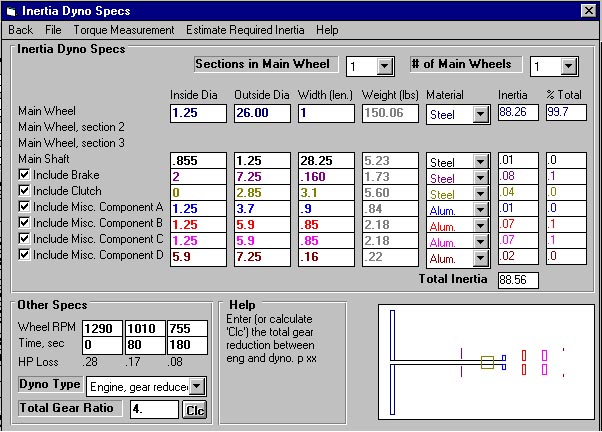Click the Total Gear Ratio input field

[154, 409]
